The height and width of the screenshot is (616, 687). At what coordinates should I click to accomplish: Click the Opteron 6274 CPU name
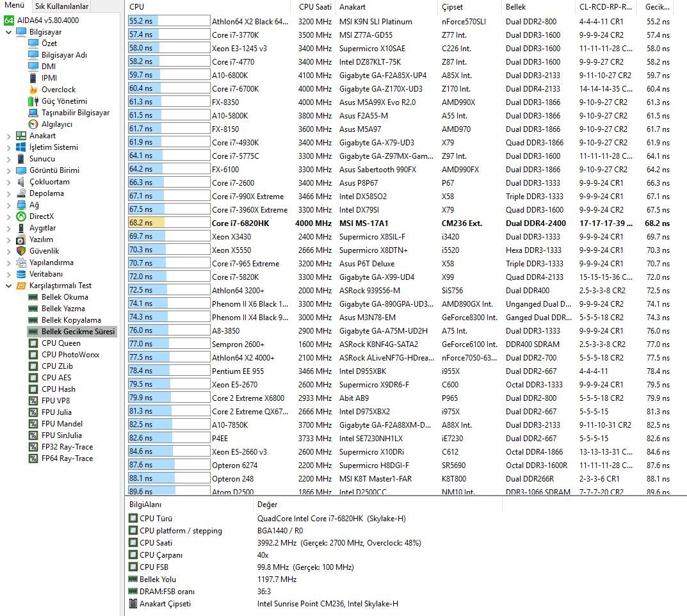tap(235, 466)
